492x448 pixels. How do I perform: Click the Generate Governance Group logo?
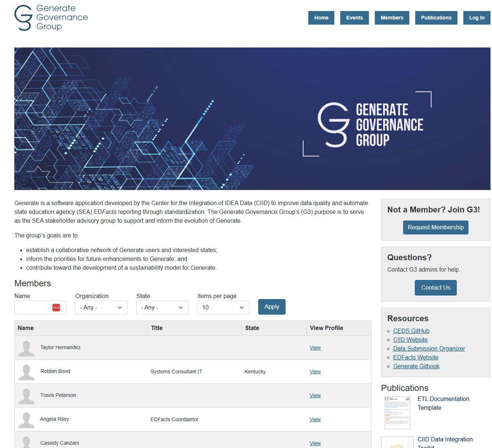coord(51,18)
